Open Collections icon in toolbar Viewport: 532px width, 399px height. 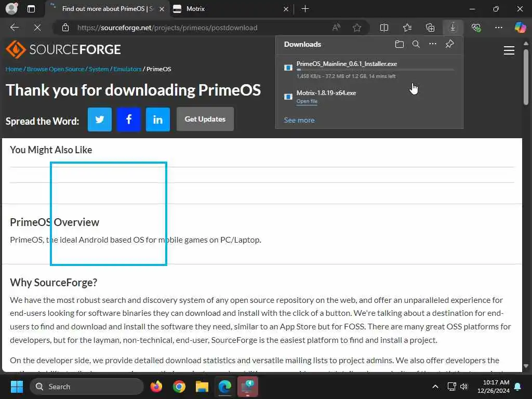[430, 28]
